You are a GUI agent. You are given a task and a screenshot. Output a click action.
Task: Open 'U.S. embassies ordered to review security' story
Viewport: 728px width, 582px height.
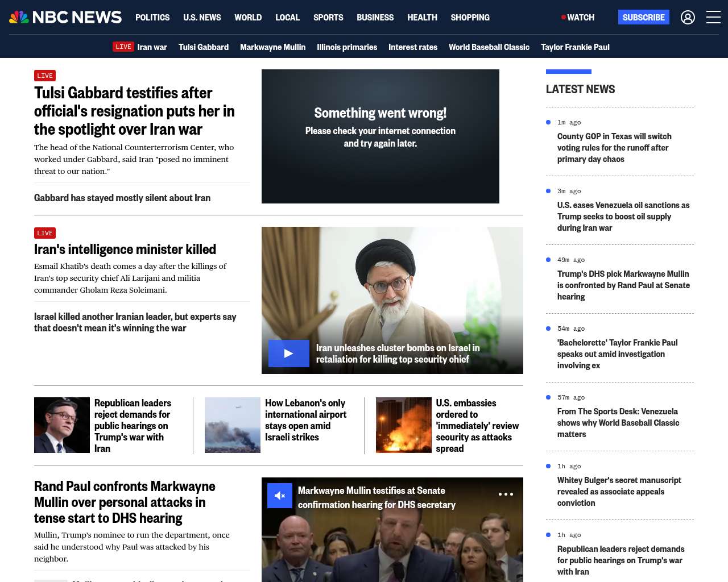477,426
